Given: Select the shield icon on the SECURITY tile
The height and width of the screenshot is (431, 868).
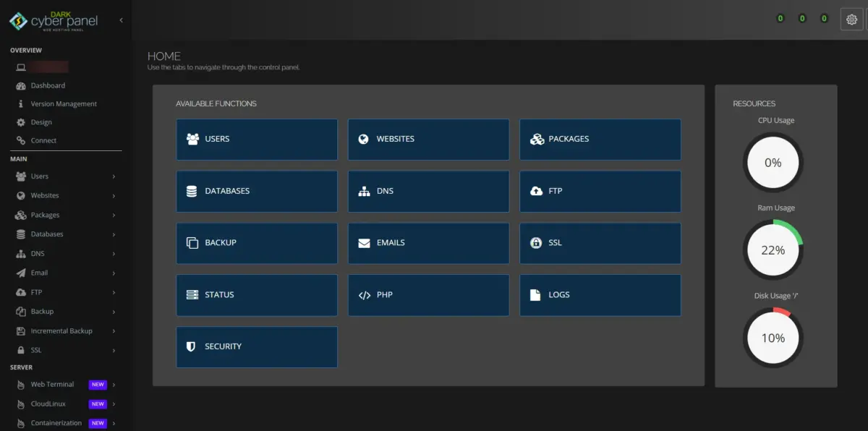Looking at the screenshot, I should click(x=192, y=346).
